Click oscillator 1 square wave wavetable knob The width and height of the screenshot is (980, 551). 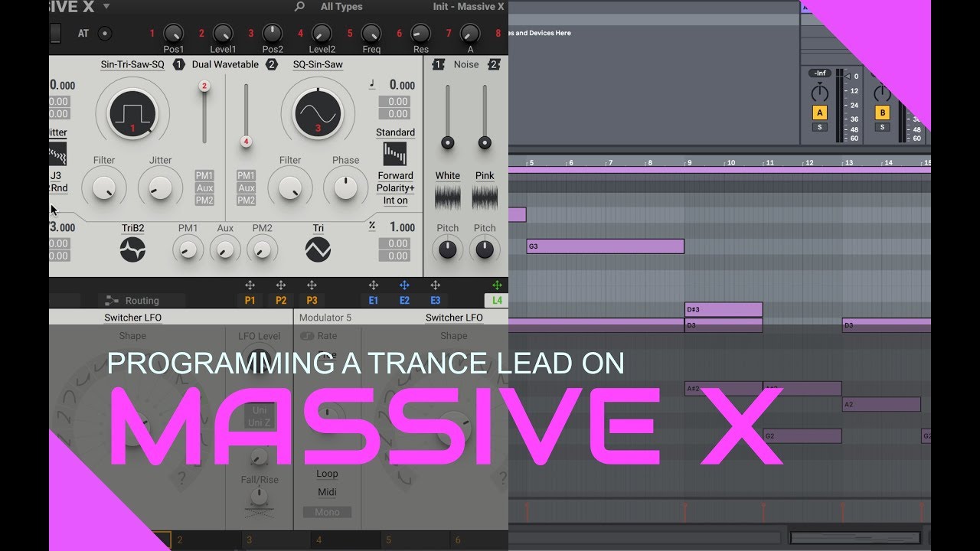(x=132, y=113)
